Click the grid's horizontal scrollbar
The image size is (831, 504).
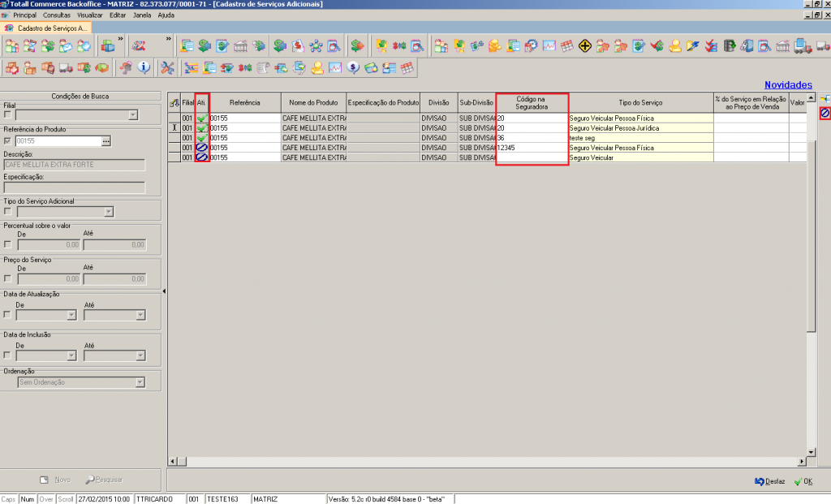pyautogui.click(x=487, y=462)
